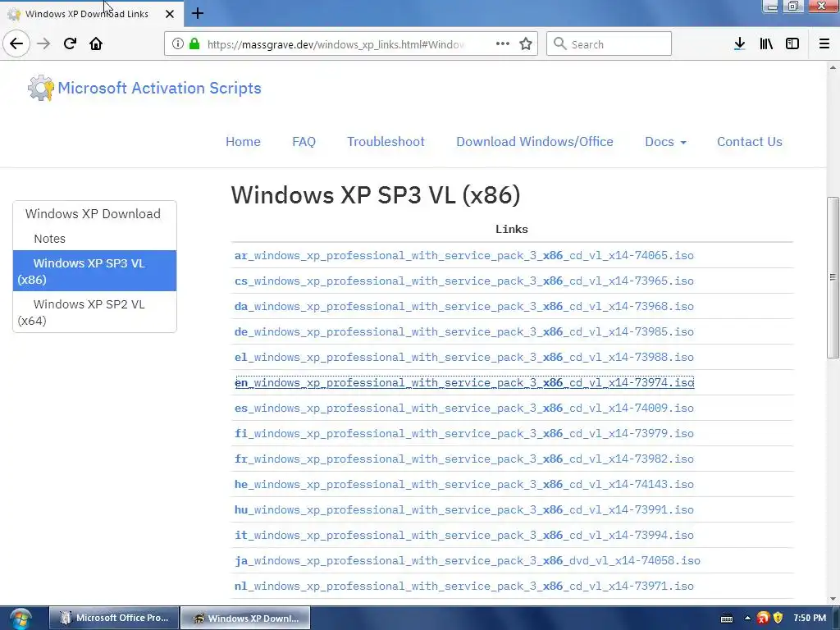840x630 pixels.
Task: Download the nl_windows_xp x14-73971.iso link
Action: (x=464, y=586)
